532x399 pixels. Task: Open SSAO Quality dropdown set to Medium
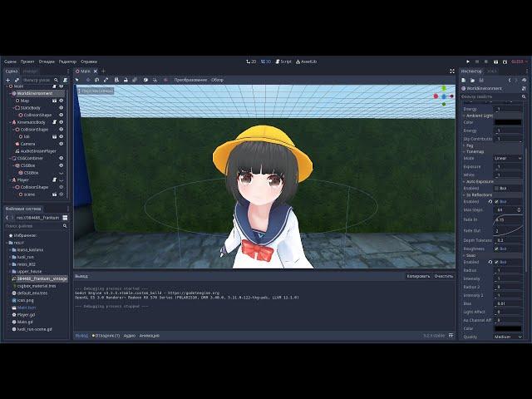508,337
